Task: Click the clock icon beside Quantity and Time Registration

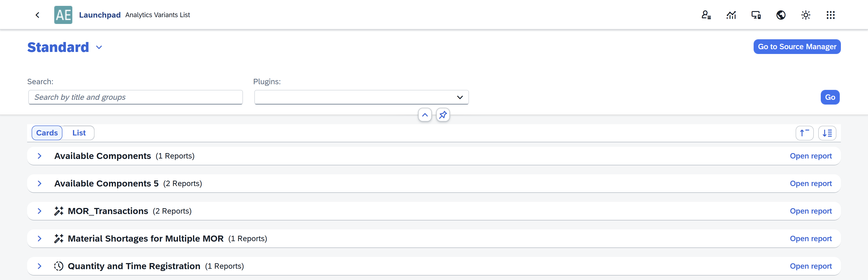Action: point(59,266)
